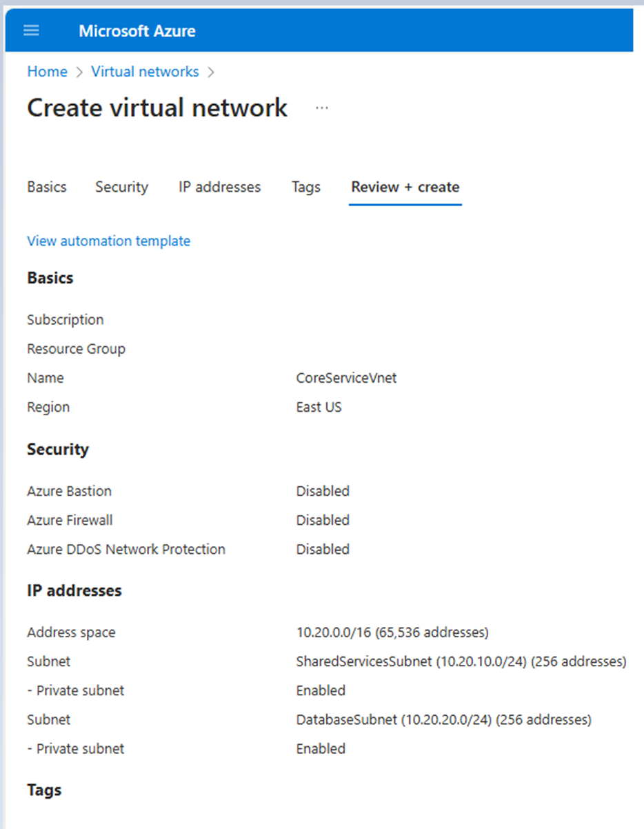Click the East US region value

tap(319, 407)
